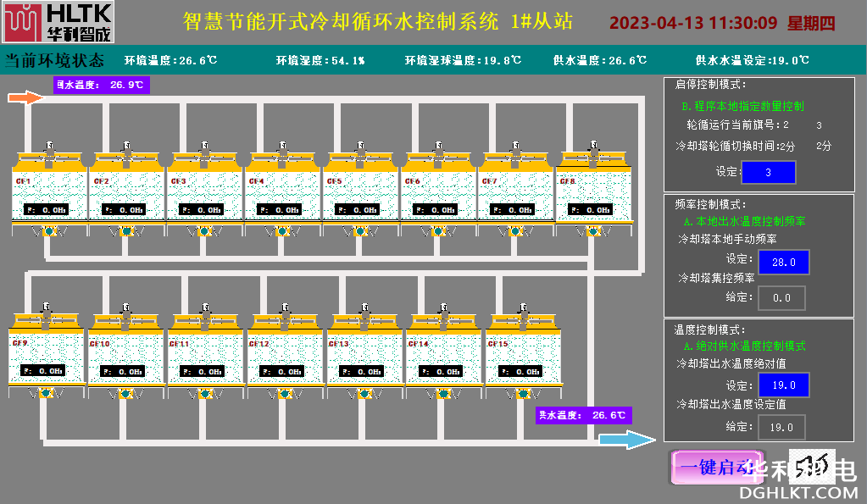Screen dimensions: 867x504
Task: Select the CF8 cooling tower unit
Action: [x=592, y=191]
